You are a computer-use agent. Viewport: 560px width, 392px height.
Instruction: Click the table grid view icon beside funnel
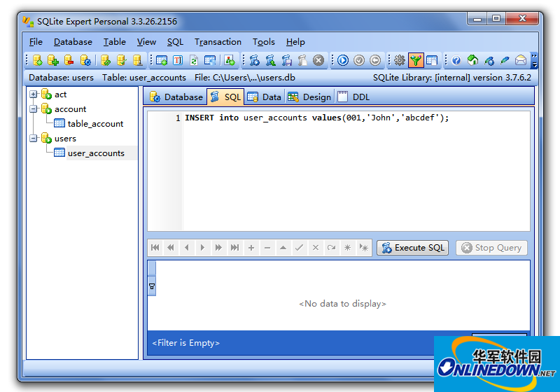[x=432, y=60]
